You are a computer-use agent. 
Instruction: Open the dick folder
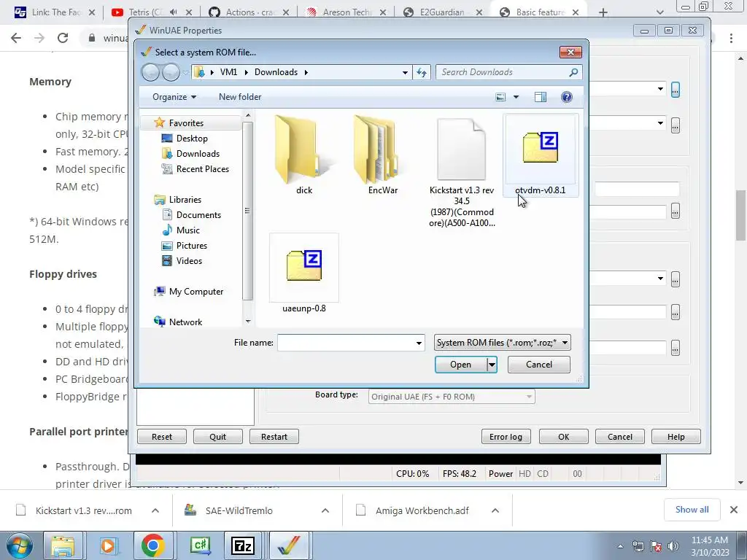[304, 155]
